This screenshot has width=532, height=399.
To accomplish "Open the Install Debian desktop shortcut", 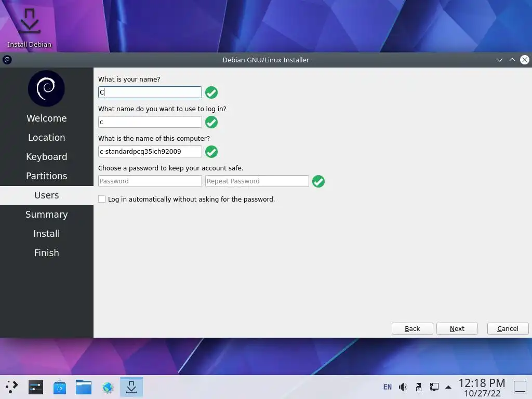I will click(30, 28).
